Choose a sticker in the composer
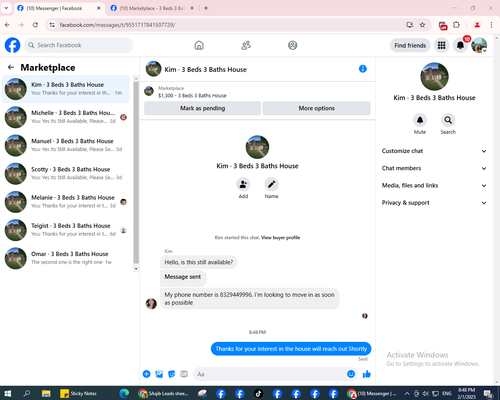Screen dimensions: 500x400 pos(172,374)
